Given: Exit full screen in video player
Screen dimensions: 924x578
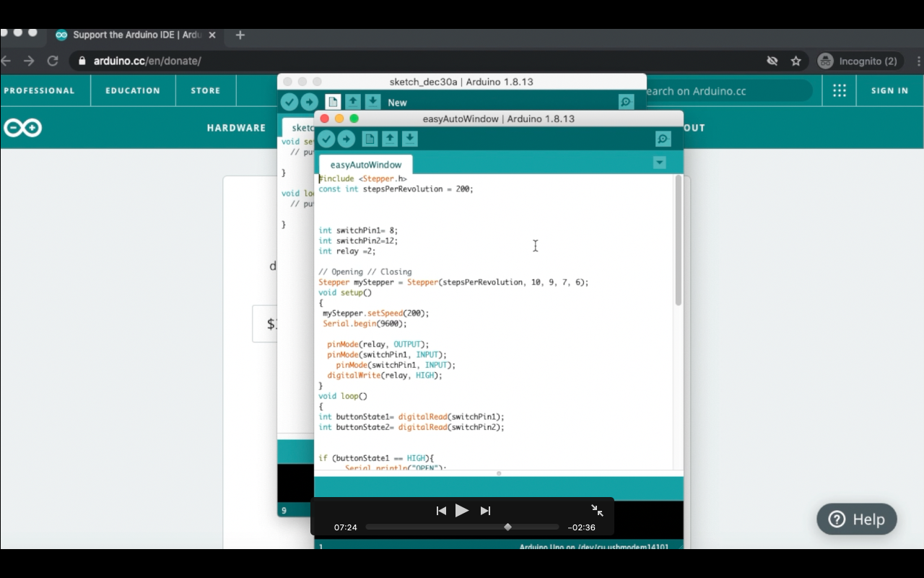Looking at the screenshot, I should click(x=597, y=510).
